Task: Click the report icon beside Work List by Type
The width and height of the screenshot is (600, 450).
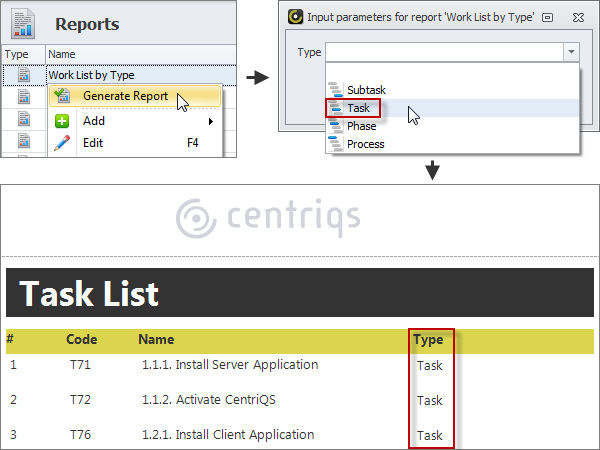Action: coord(23,74)
